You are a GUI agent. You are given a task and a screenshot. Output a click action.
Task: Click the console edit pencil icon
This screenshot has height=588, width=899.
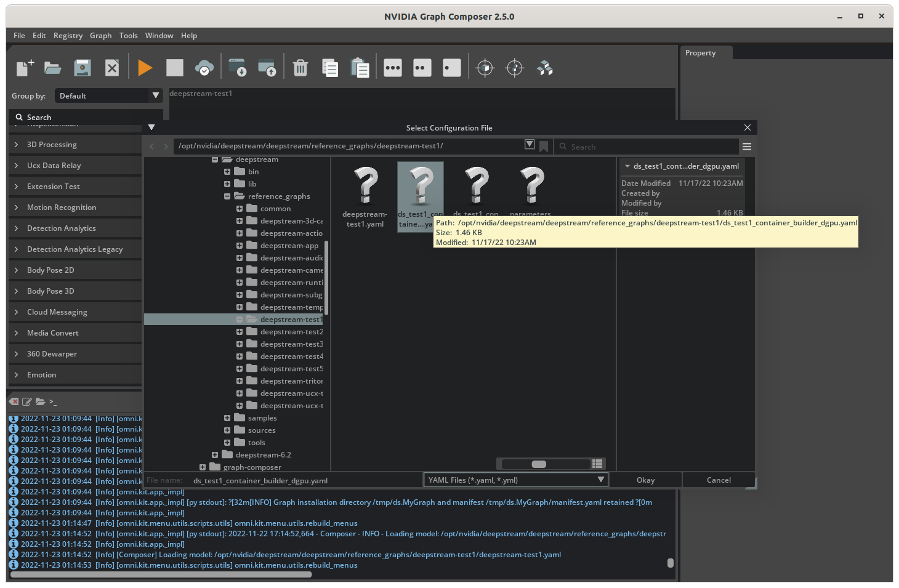(x=27, y=401)
